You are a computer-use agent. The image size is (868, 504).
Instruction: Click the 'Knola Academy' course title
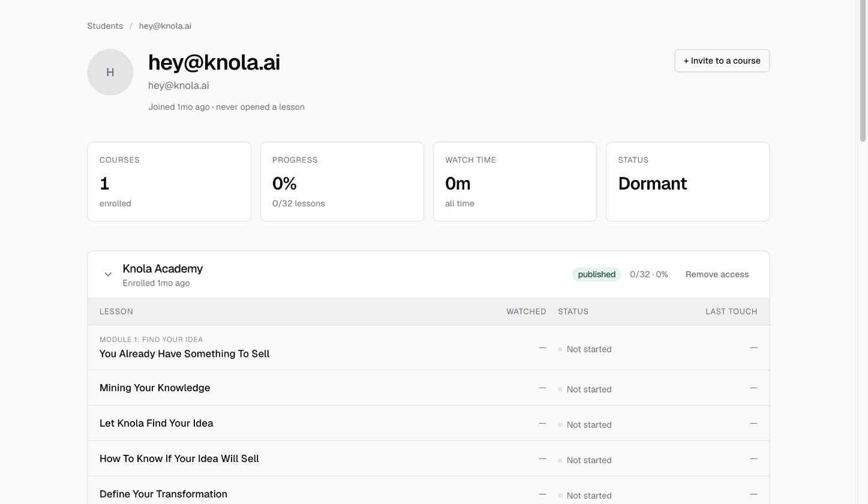pyautogui.click(x=163, y=269)
